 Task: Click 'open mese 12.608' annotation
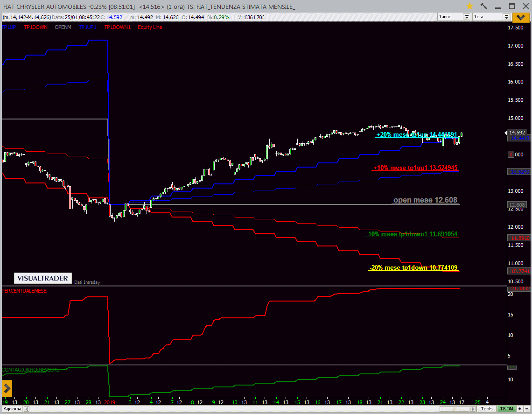click(x=425, y=200)
